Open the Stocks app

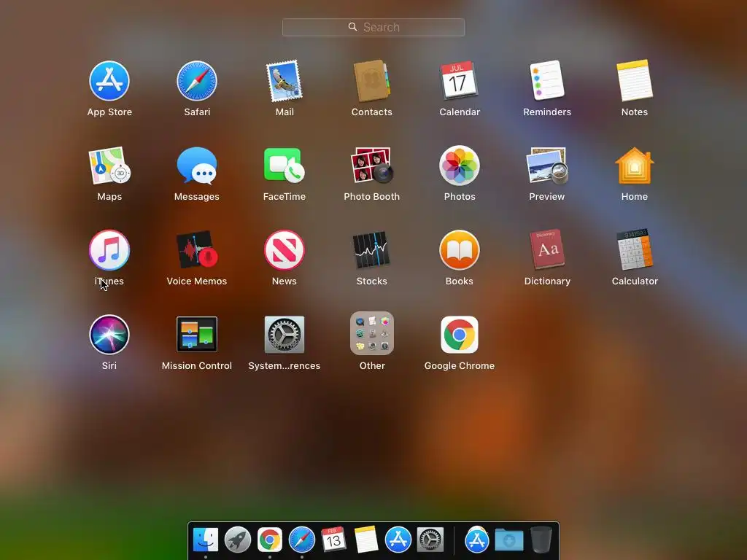point(371,250)
